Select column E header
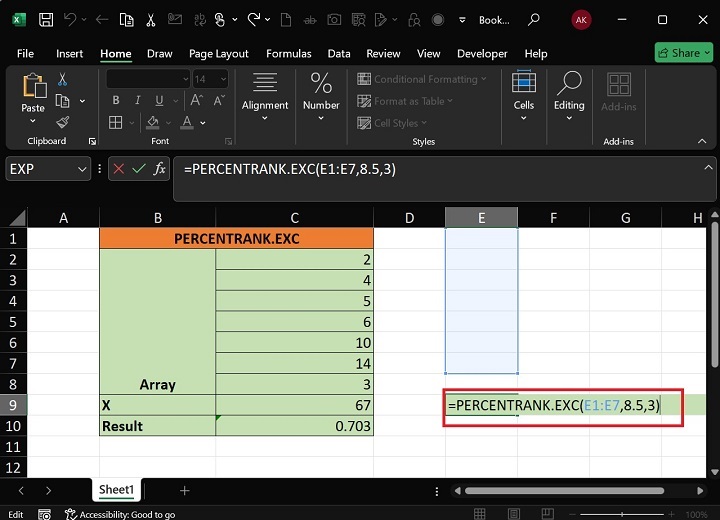Viewport: 720px width, 520px height. [481, 218]
